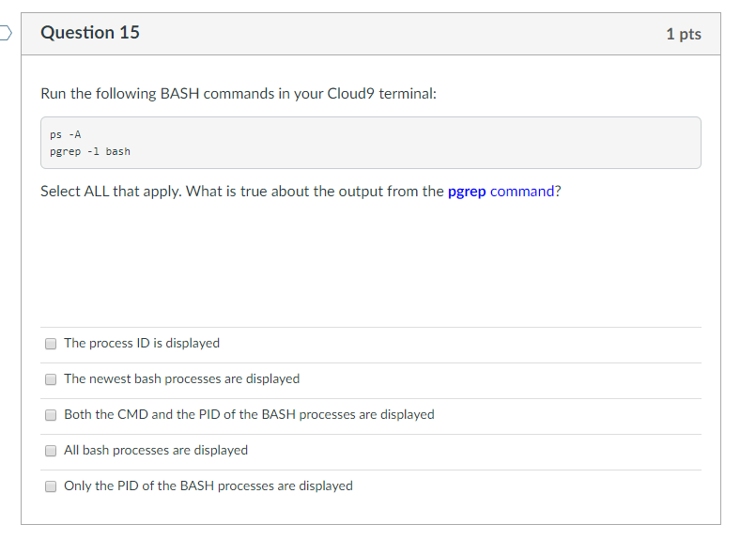Click the 'The process ID is displayed' label text
The width and height of the screenshot is (756, 555).
coord(142,343)
